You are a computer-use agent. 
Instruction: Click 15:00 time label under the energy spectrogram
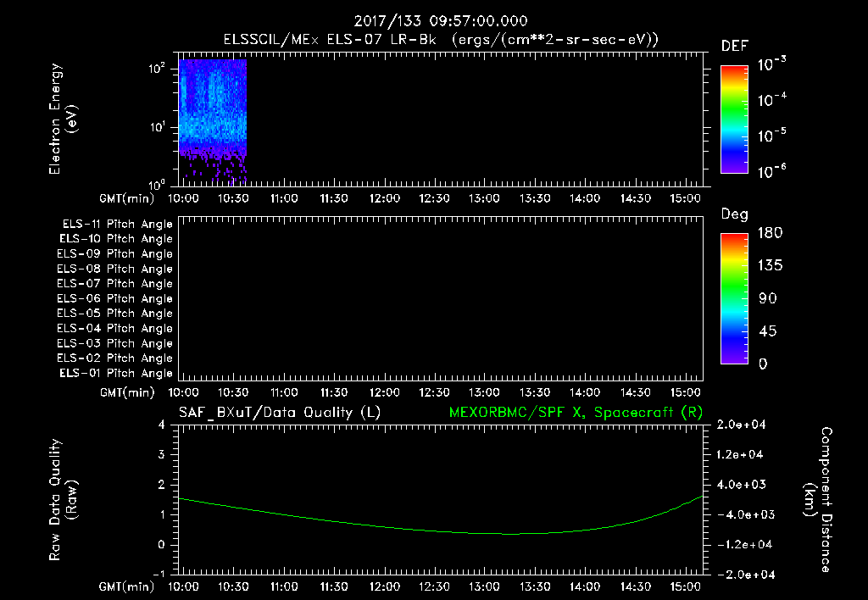tap(685, 198)
